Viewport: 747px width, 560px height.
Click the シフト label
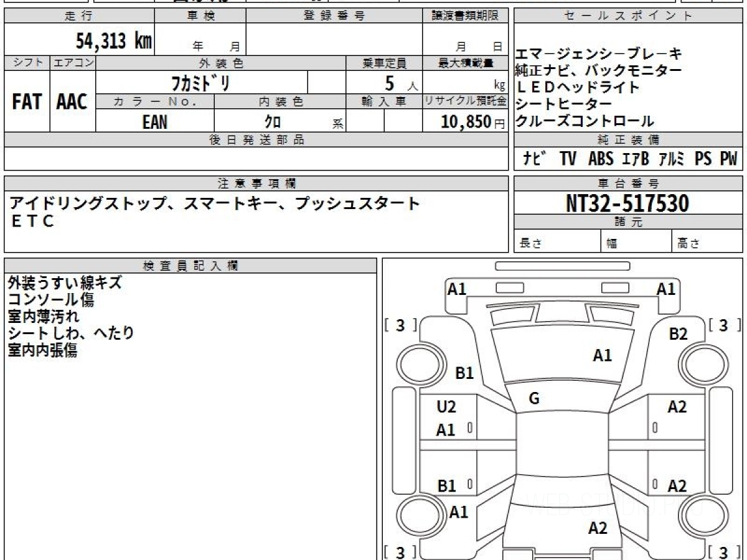(x=27, y=63)
